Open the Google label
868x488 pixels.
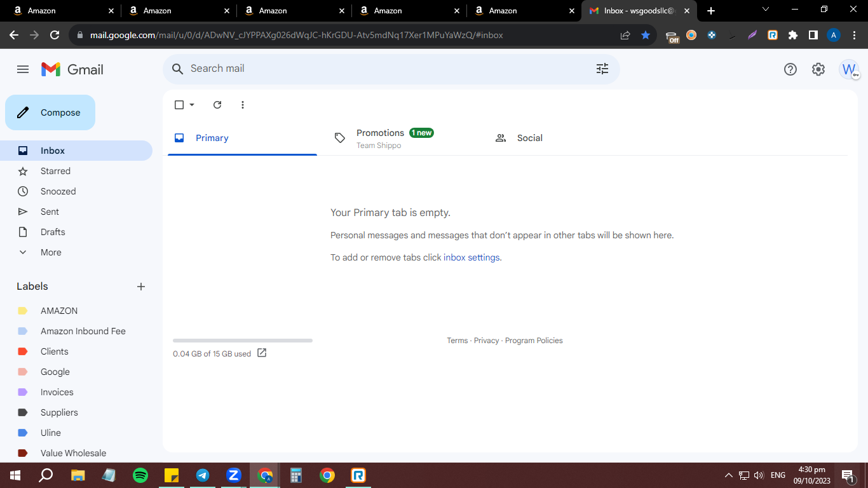pos(76,372)
